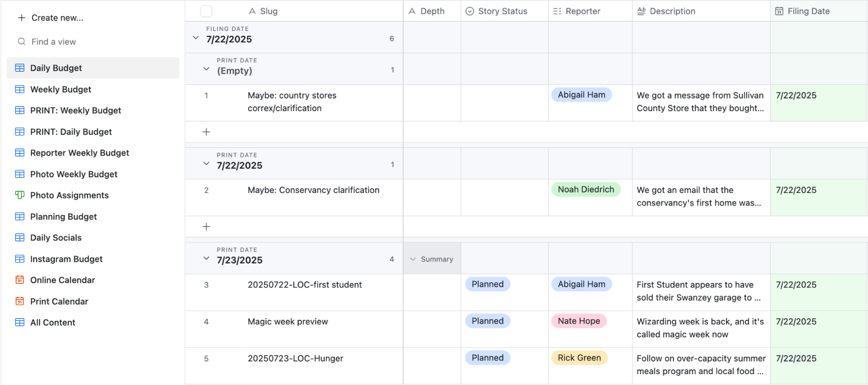
Task: Click the grid icon of Reporter Weekly Budget
Action: [x=20, y=153]
